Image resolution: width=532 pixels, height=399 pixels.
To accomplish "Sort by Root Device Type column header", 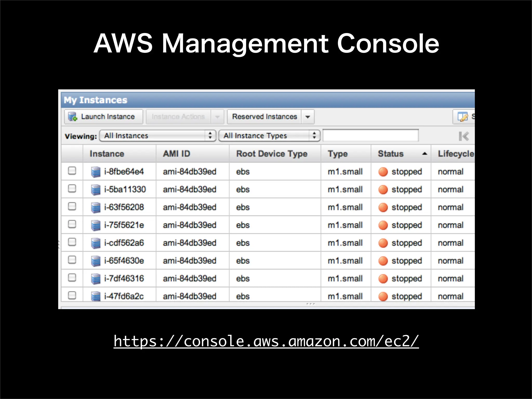I will pyautogui.click(x=275, y=154).
